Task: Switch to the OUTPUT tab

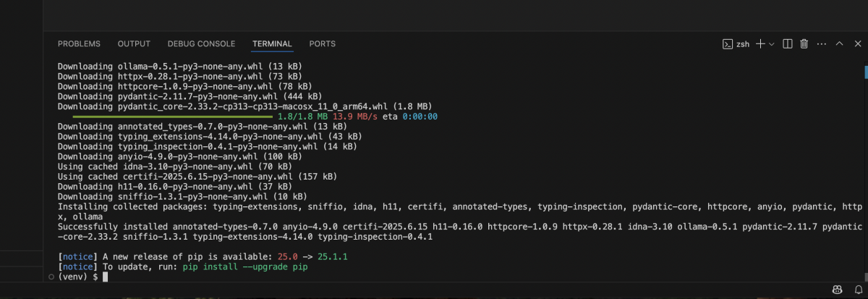Action: pyautogui.click(x=134, y=44)
